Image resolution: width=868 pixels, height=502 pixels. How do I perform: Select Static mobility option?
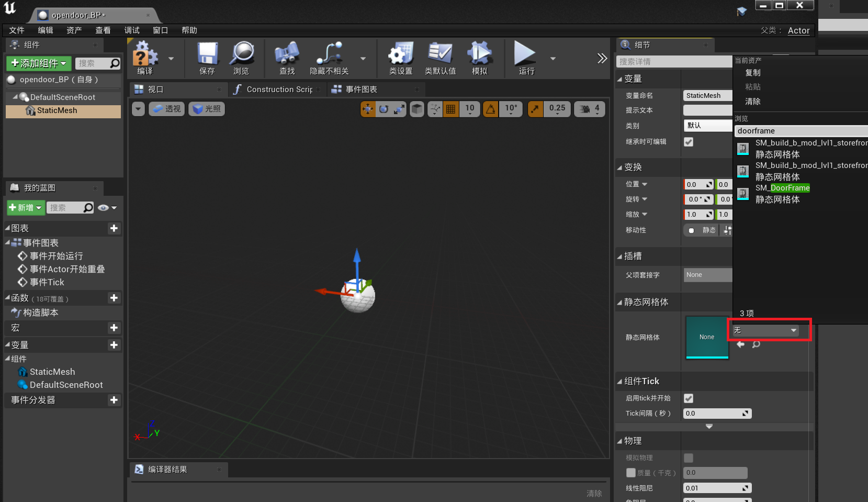702,230
